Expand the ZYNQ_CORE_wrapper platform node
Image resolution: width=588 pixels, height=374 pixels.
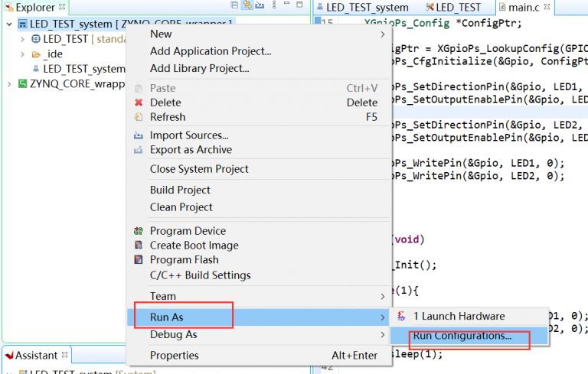(x=8, y=83)
